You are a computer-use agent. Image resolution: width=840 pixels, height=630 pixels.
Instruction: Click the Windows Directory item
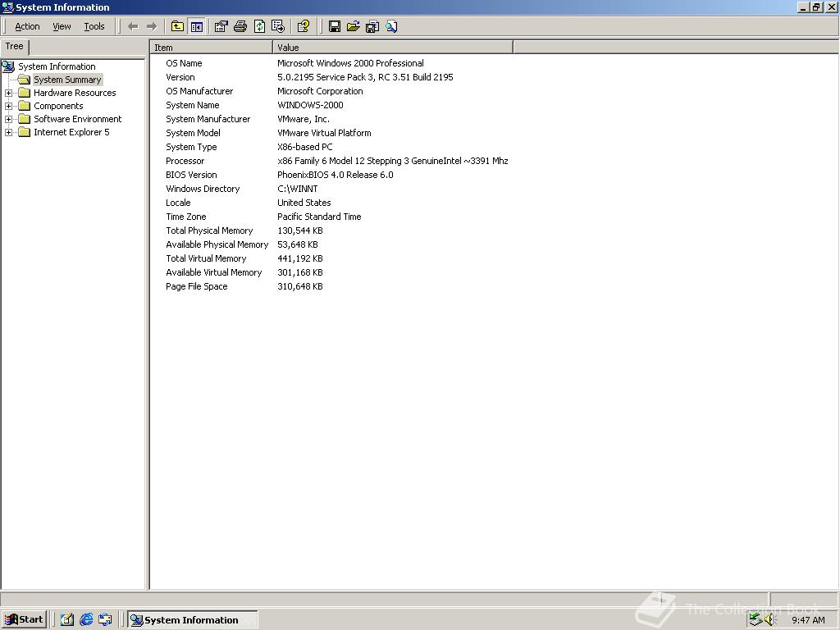pos(203,189)
